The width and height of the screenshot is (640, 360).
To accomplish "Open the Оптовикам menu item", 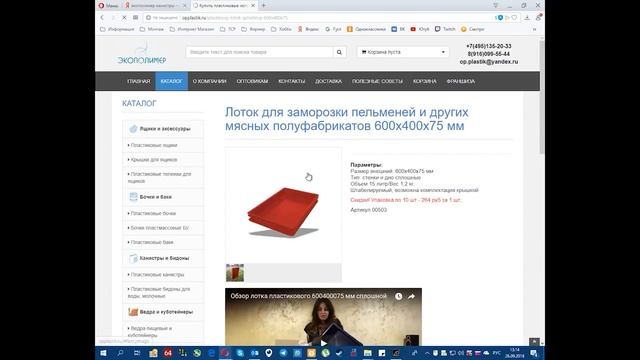I will [x=252, y=81].
